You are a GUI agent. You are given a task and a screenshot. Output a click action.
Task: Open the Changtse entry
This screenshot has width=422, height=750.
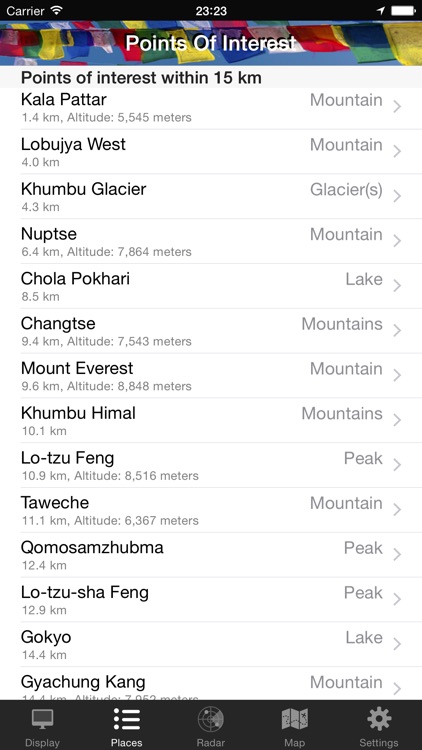click(211, 331)
